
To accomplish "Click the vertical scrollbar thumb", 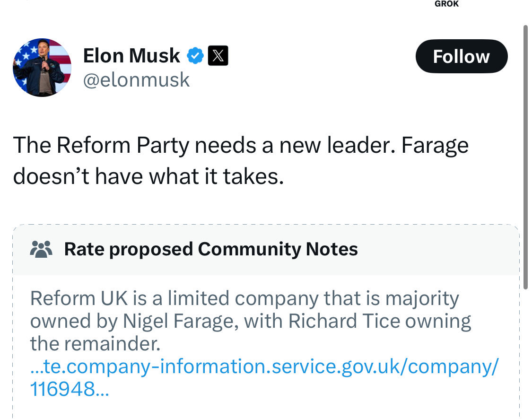I will pos(524,156).
